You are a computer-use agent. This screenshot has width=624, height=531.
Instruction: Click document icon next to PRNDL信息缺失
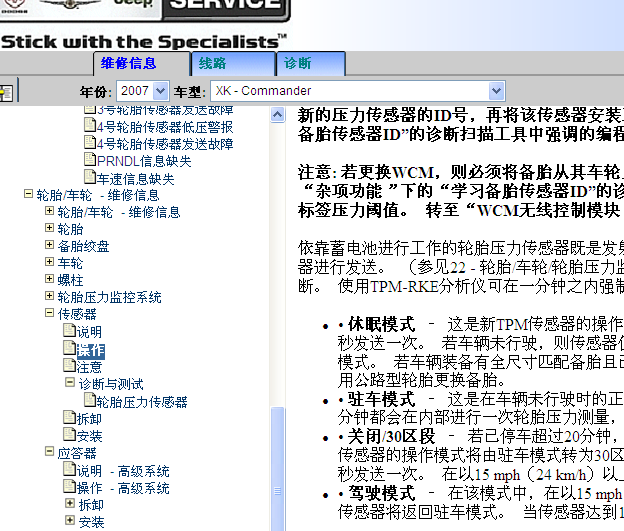pos(90,160)
